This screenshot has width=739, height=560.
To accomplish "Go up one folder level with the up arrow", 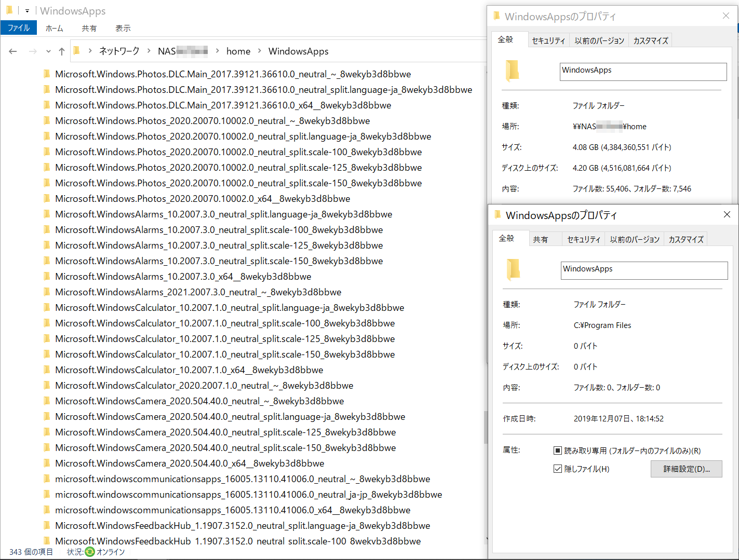I will (x=62, y=51).
